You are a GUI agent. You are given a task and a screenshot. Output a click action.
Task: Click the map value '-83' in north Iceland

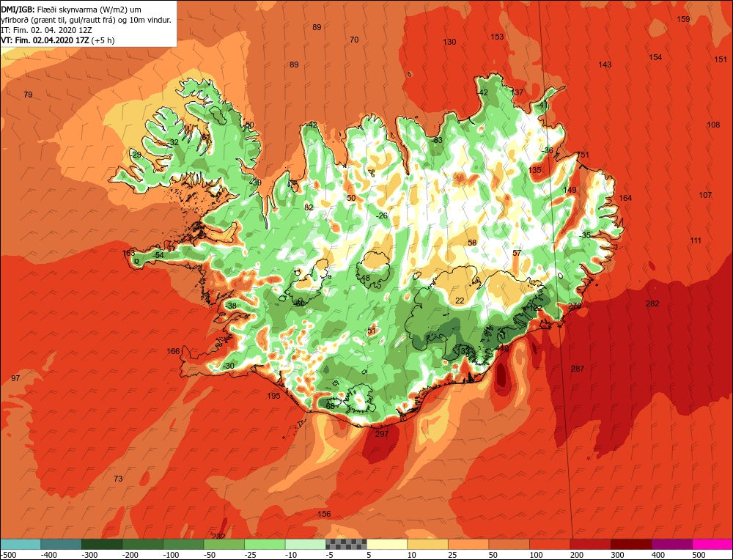(x=437, y=140)
